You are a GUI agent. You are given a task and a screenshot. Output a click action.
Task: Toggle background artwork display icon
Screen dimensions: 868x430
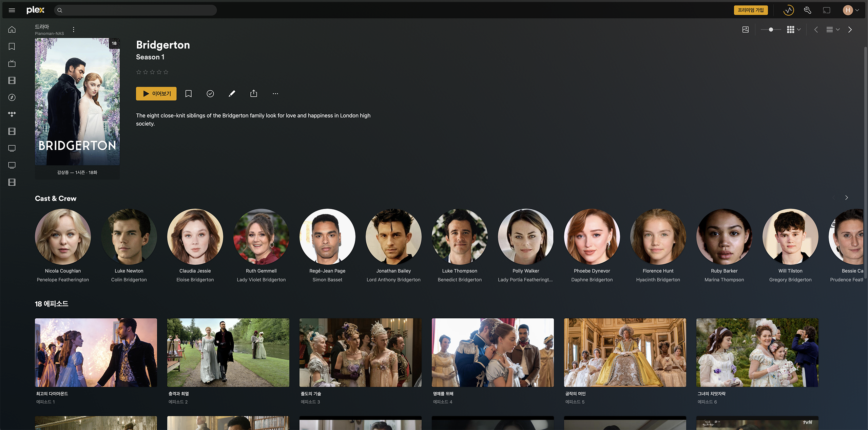(x=746, y=30)
